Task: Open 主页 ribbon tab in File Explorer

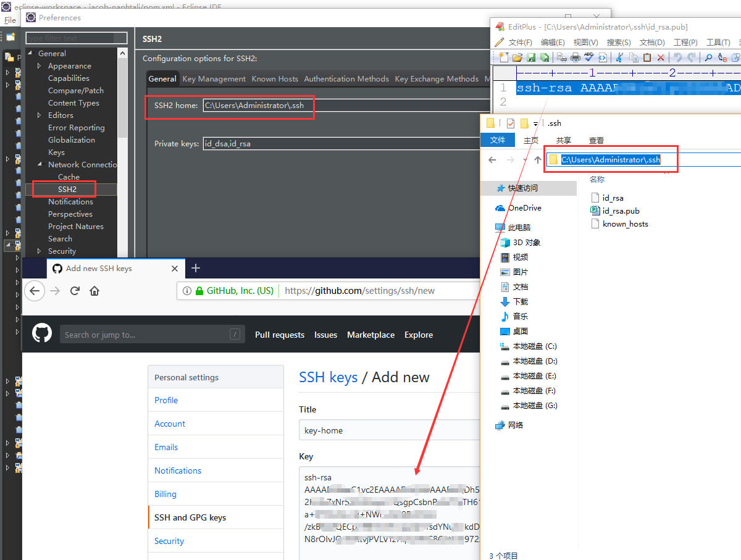Action: point(531,141)
